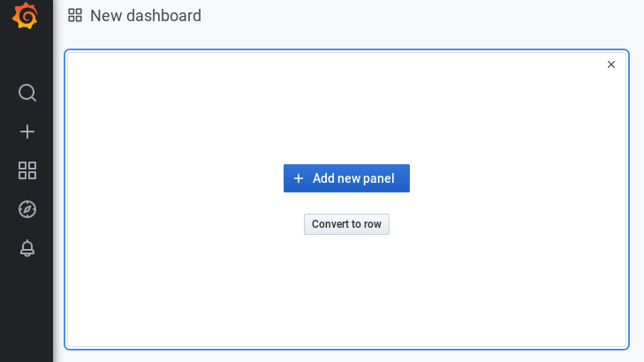Click the plus glyph inside Add new panel
Viewport: 644px width, 362px height.
coord(299,178)
